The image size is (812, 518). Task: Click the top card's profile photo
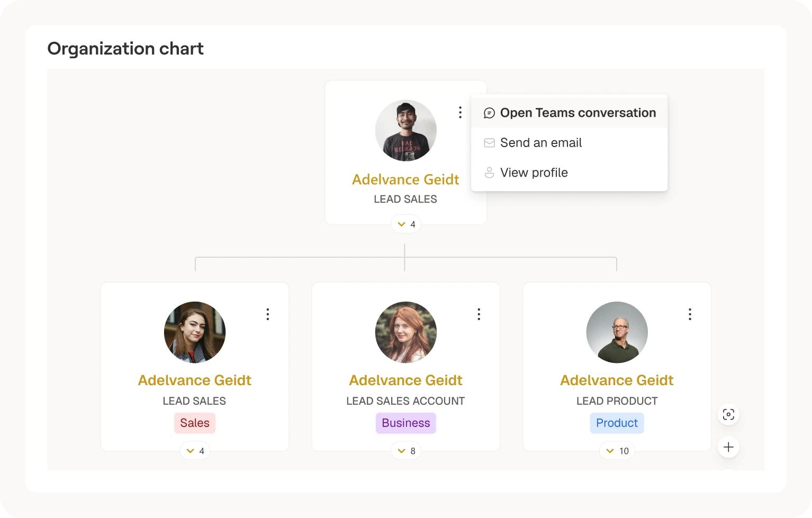406,131
